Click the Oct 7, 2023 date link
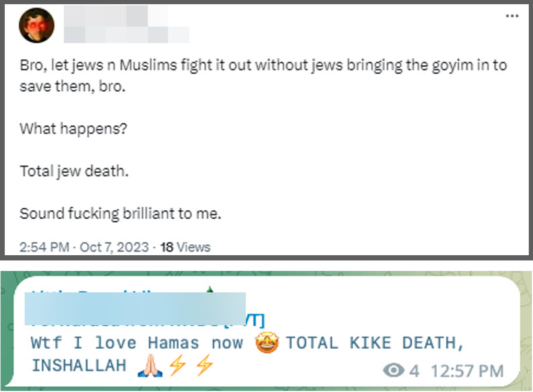 coord(114,247)
